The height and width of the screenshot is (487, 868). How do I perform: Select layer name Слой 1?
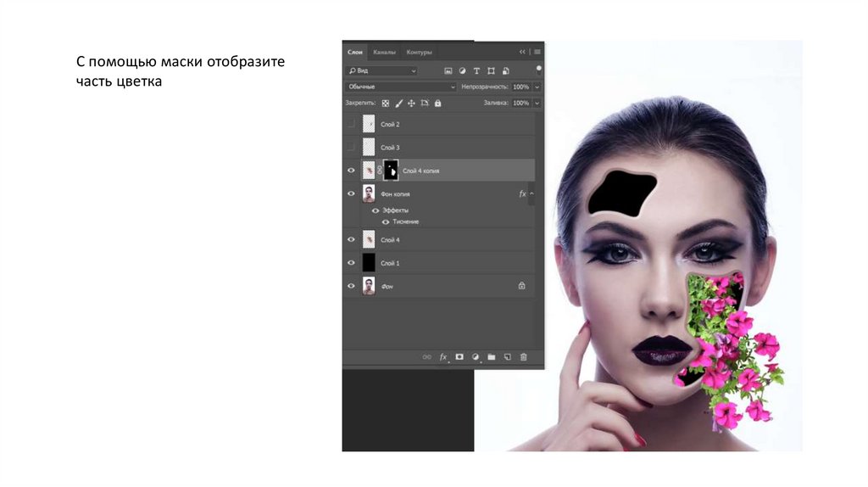(x=390, y=264)
